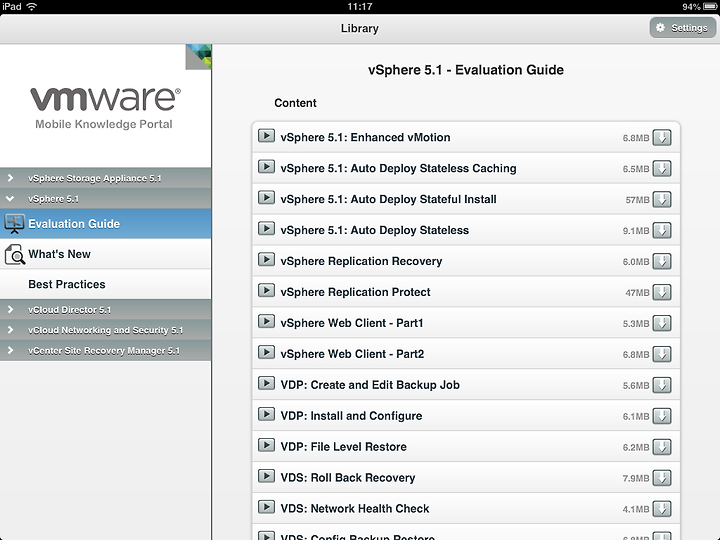The height and width of the screenshot is (540, 720).
Task: Tap the Wi-Fi icon in status bar
Action: coord(32,6)
